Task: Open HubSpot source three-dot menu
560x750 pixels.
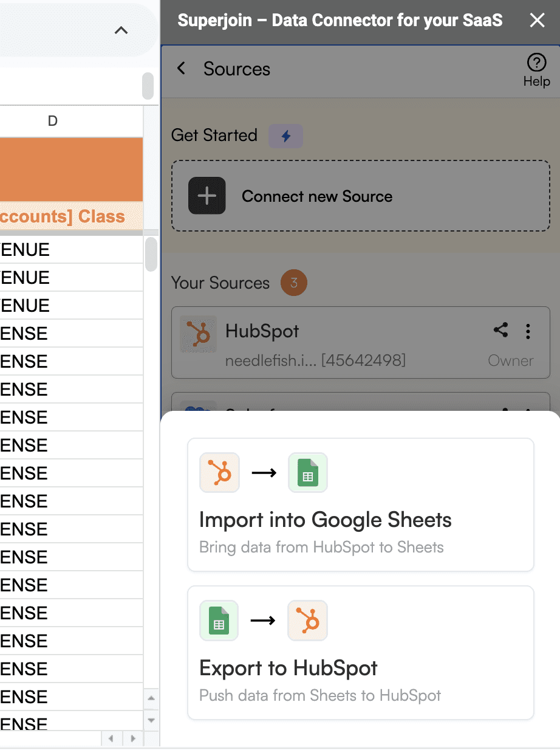Action: 528,331
